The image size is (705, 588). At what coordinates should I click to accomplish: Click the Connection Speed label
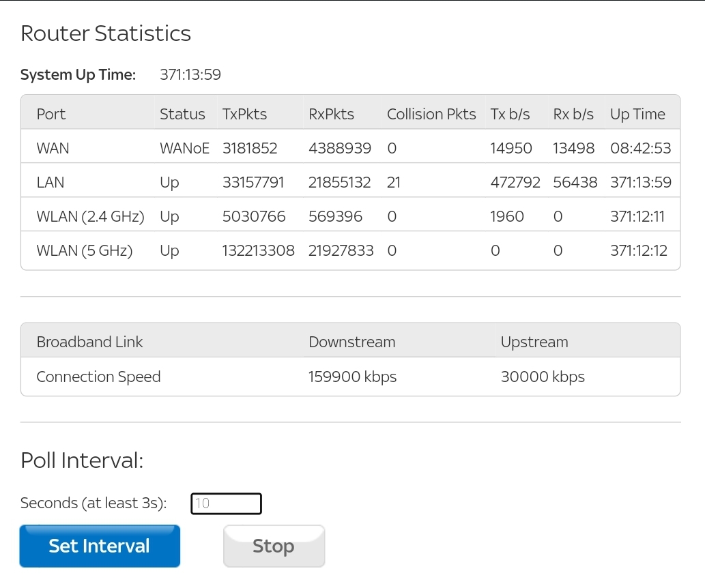point(98,377)
